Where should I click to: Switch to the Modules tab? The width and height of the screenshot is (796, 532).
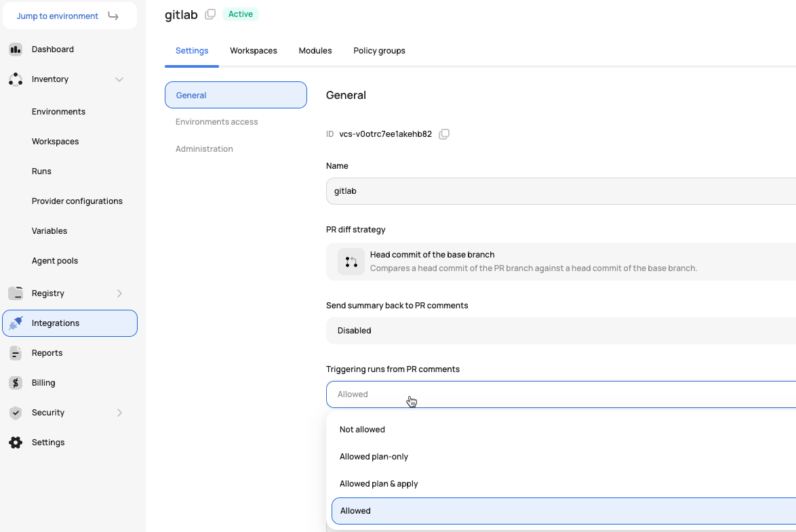coord(315,51)
